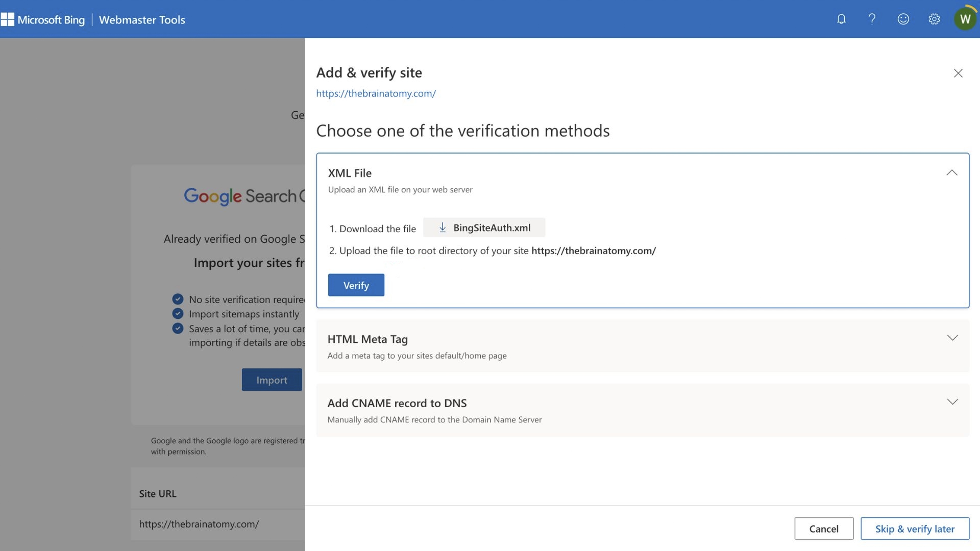Close the Add & verify site panel
980x551 pixels.
click(x=958, y=73)
